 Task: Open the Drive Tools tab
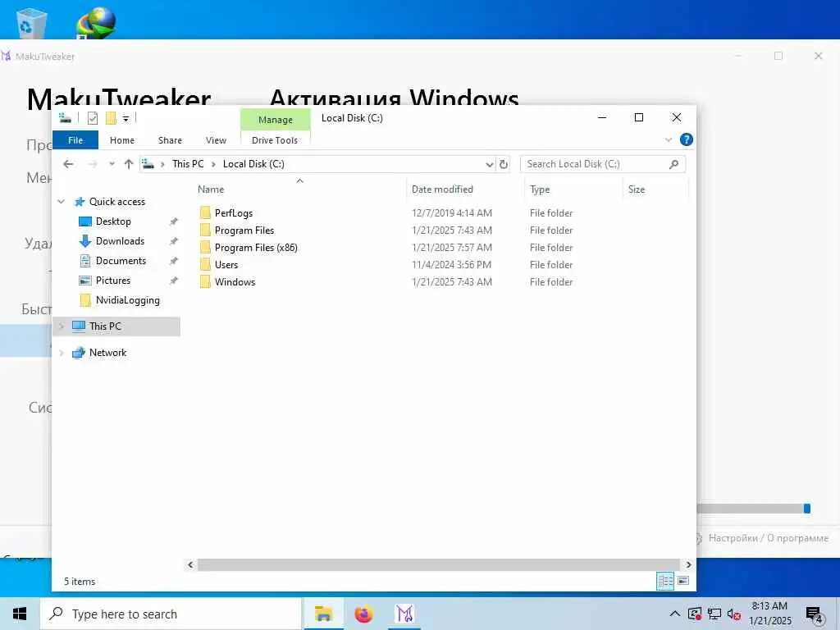[x=275, y=139]
